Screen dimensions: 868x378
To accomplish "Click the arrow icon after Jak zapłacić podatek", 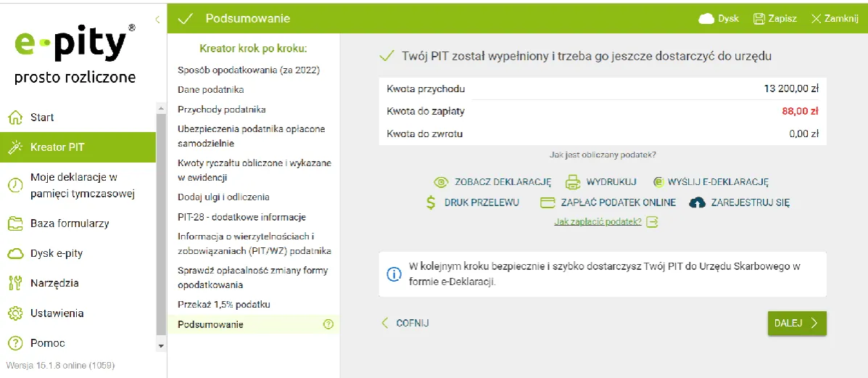I will click(652, 222).
